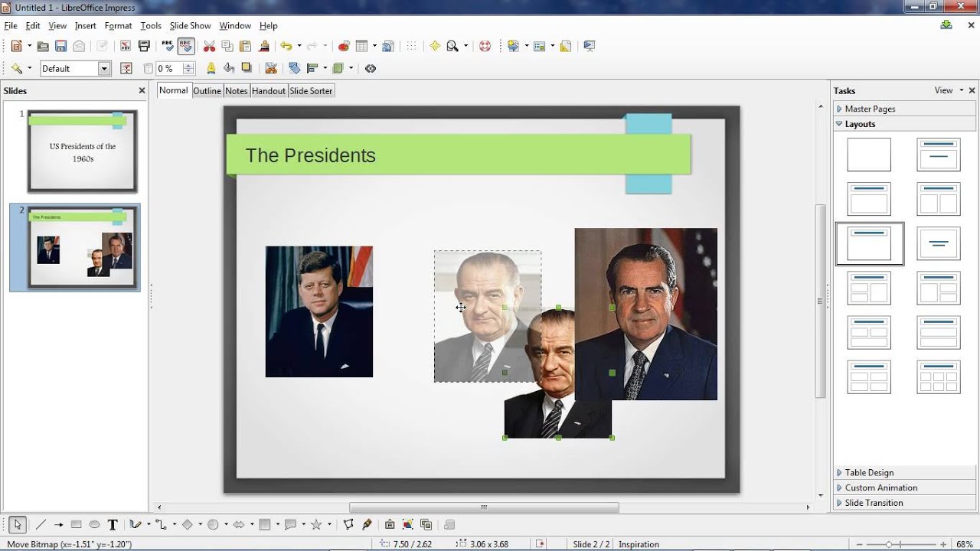Screen dimensions: 980x551
Task: Open the Alignment dropdown arrow
Action: (325, 68)
